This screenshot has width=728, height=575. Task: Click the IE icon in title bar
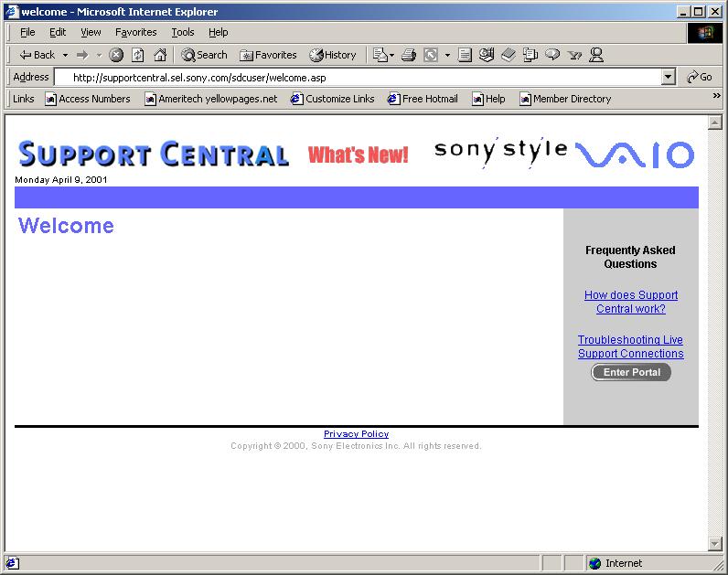point(12,12)
